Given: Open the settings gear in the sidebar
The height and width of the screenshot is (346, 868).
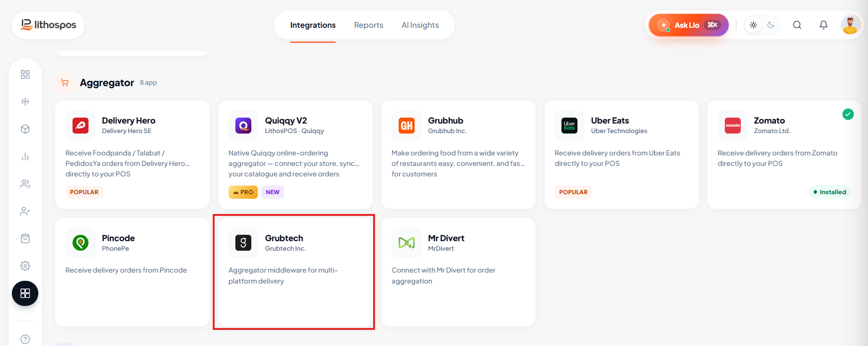Looking at the screenshot, I should click(25, 266).
